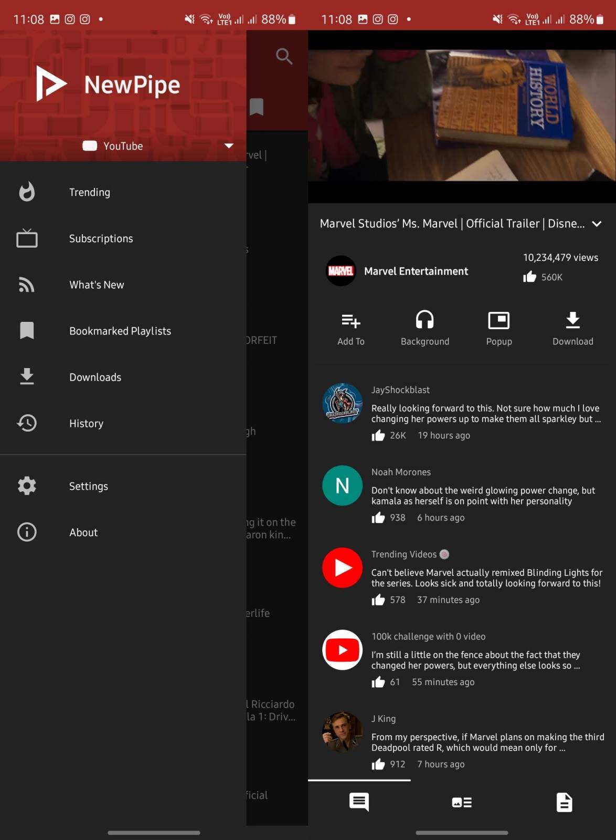The height and width of the screenshot is (840, 616).
Task: Open the search magnifier icon
Action: 284,56
